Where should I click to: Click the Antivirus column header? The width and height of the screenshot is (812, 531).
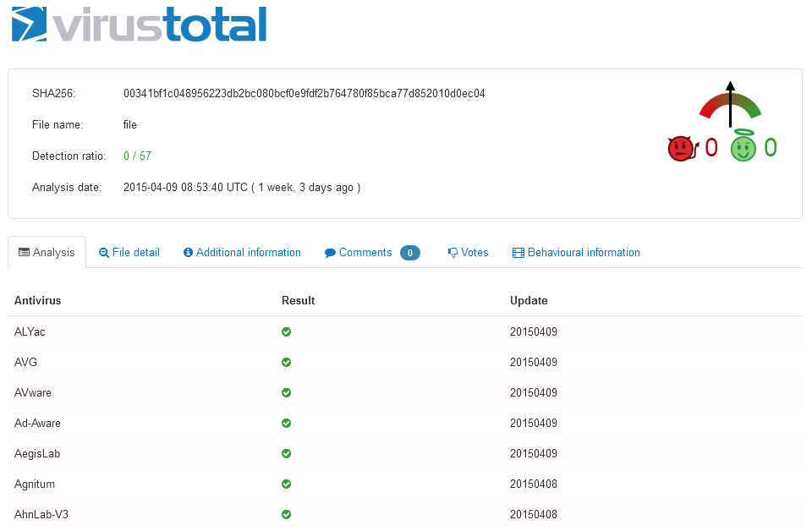38,301
